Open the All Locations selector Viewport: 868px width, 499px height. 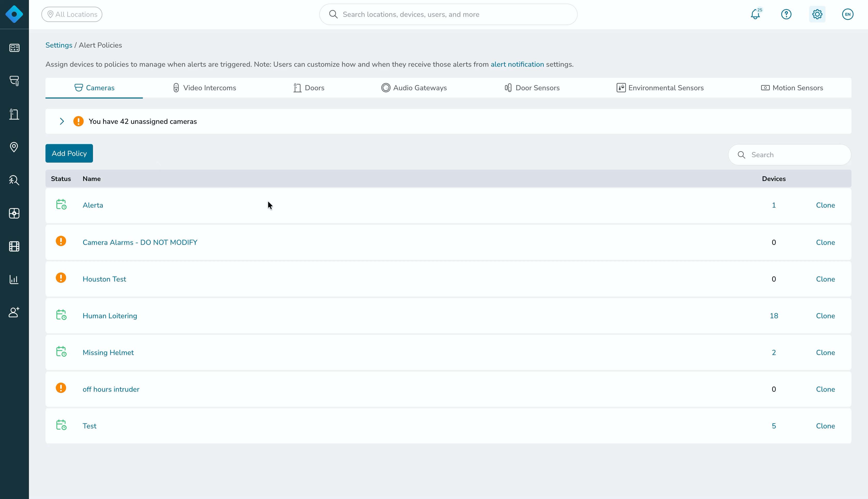[x=72, y=14]
